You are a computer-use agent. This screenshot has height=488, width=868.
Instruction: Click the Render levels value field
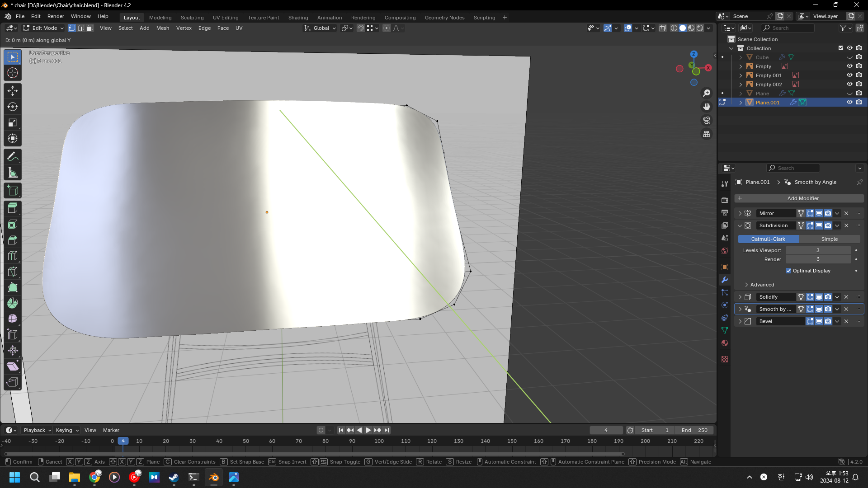click(818, 259)
